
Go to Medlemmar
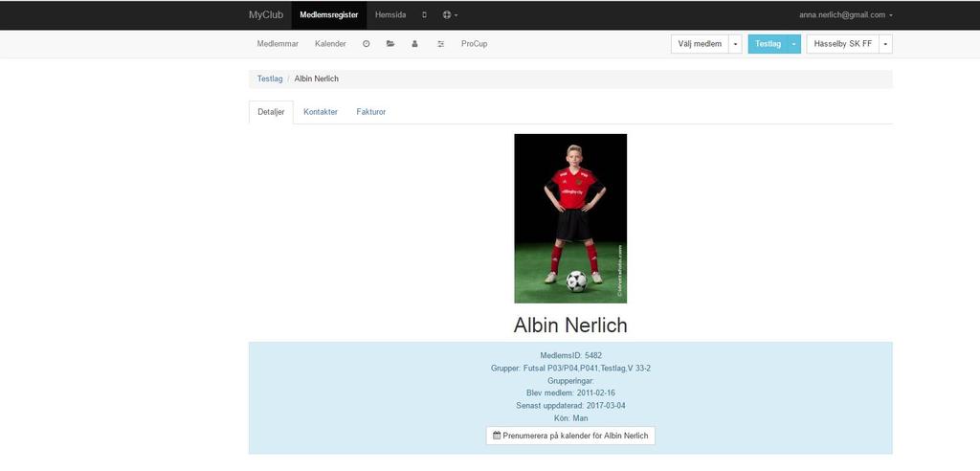(x=278, y=44)
